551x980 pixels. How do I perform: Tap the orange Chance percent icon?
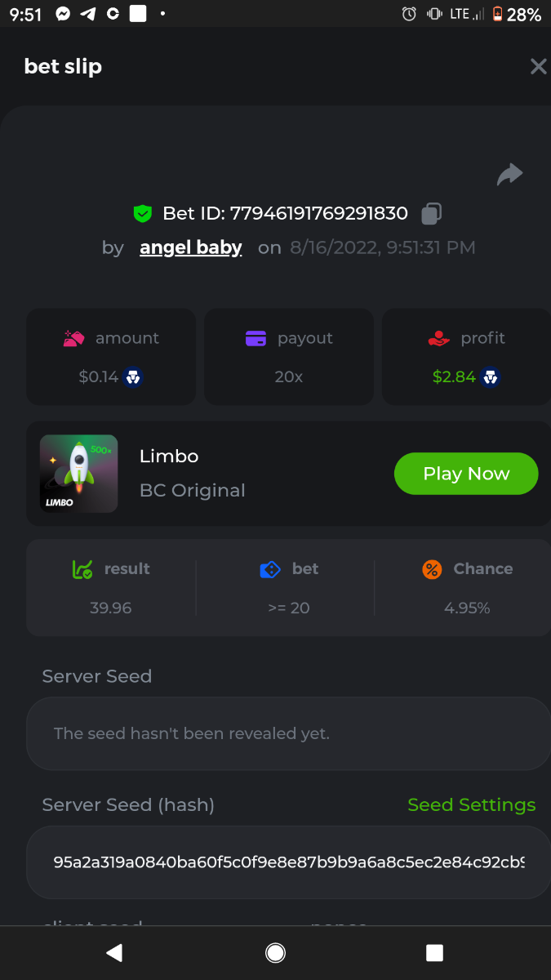(432, 569)
